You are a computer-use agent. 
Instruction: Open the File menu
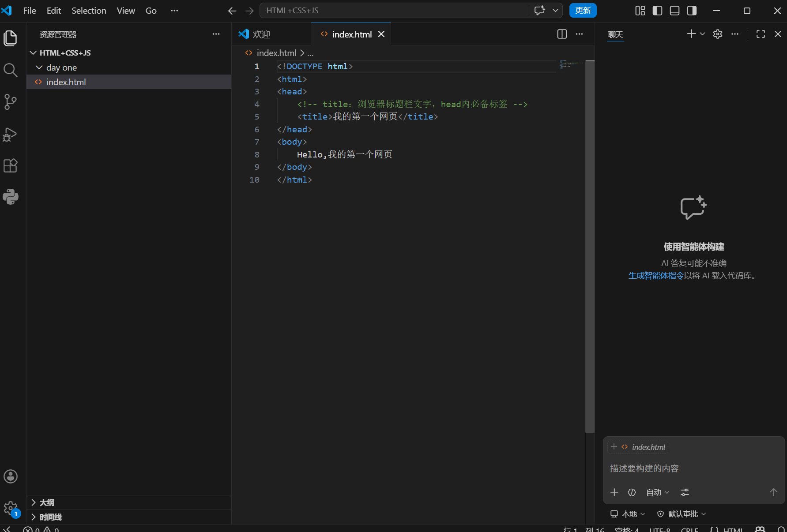pos(30,11)
